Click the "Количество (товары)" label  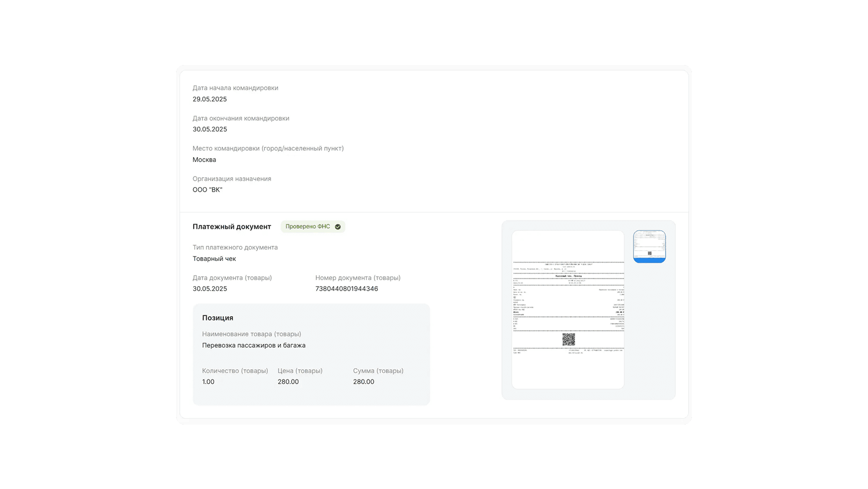235,371
